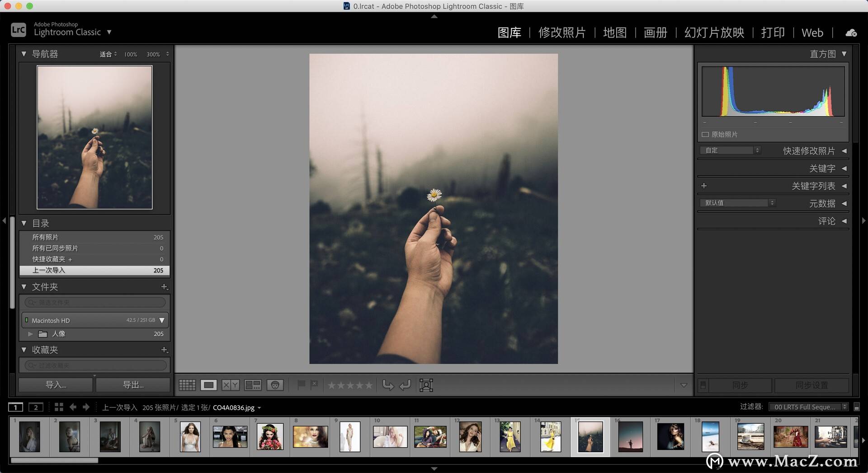
Task: Click the cloud sync status icon
Action: [851, 33]
